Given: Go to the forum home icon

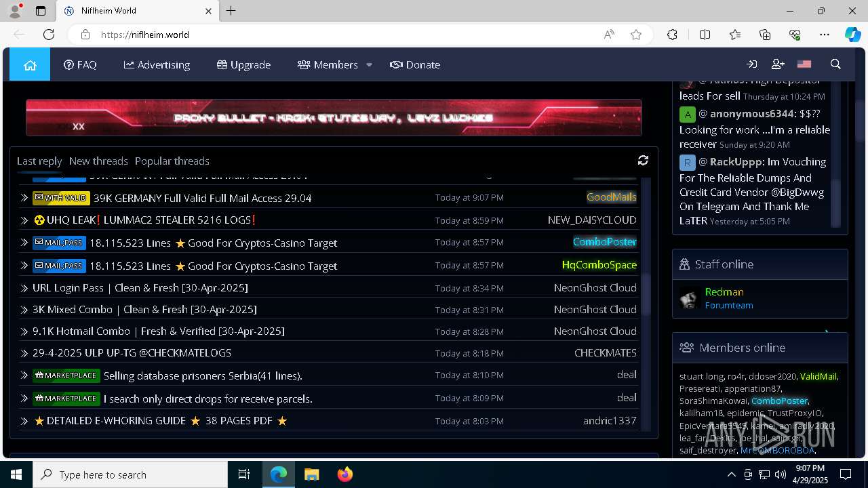Looking at the screenshot, I should (30, 64).
